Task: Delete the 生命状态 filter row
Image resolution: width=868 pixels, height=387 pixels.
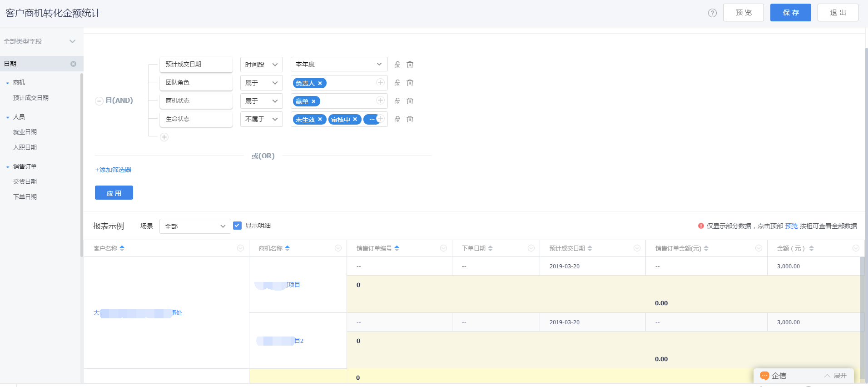Action: tap(410, 119)
